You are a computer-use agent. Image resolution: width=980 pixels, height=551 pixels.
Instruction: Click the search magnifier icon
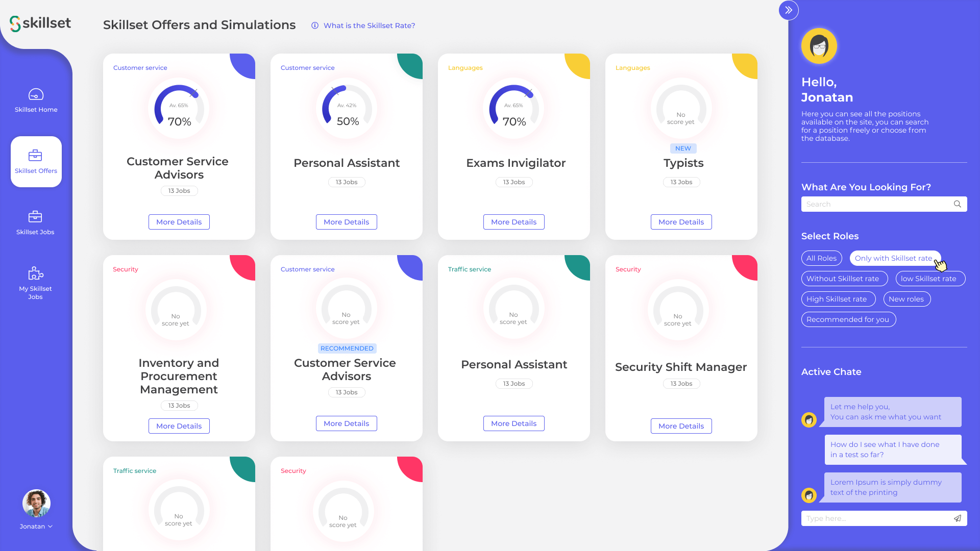click(958, 204)
